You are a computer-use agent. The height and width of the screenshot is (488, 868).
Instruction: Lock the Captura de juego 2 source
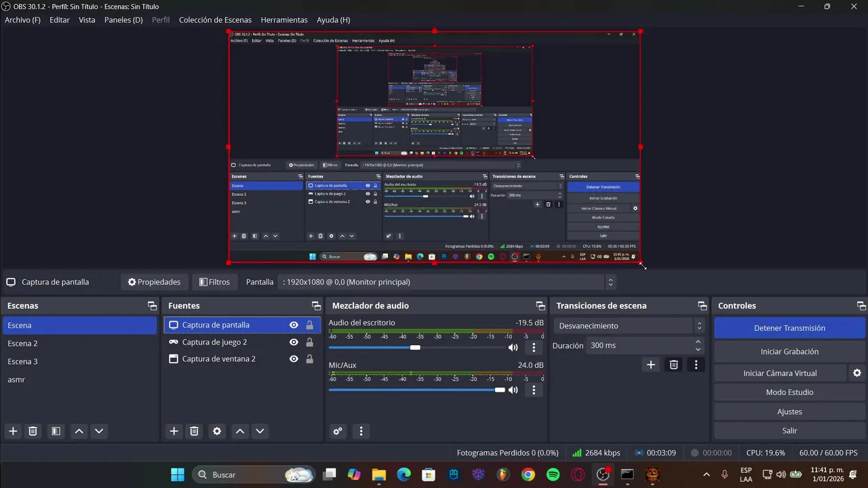pyautogui.click(x=310, y=342)
